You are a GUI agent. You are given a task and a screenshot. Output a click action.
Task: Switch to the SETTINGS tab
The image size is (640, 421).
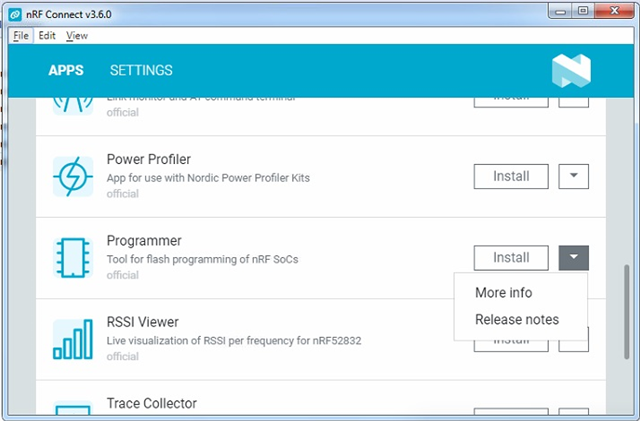point(141,70)
